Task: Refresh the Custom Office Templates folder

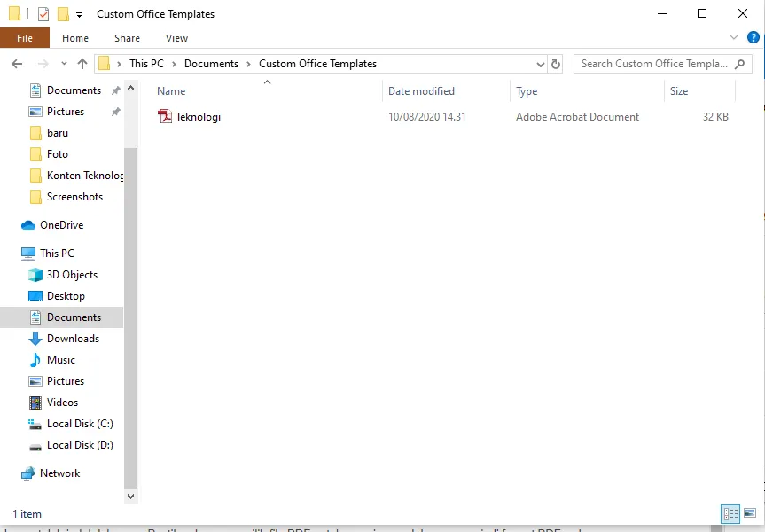Action: tap(556, 64)
